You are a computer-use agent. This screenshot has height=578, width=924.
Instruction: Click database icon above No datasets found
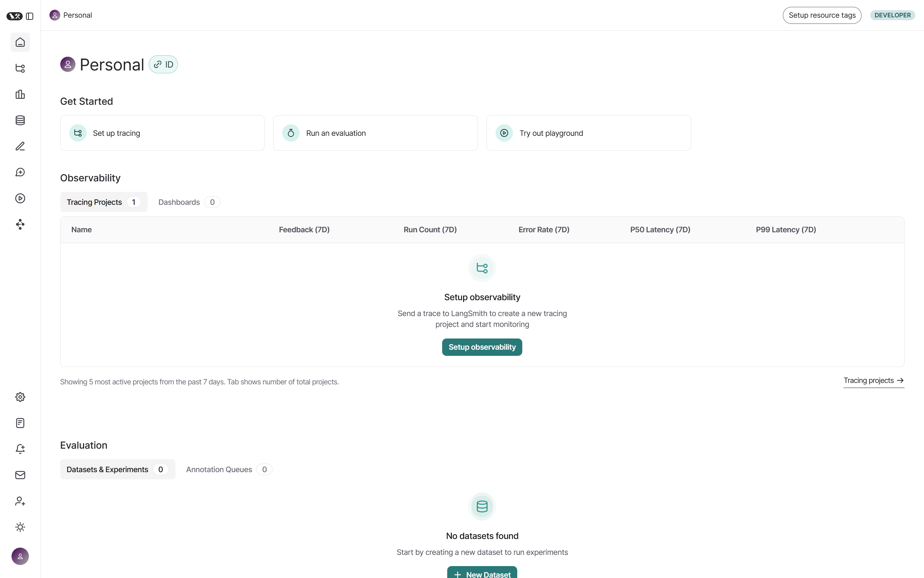(482, 506)
